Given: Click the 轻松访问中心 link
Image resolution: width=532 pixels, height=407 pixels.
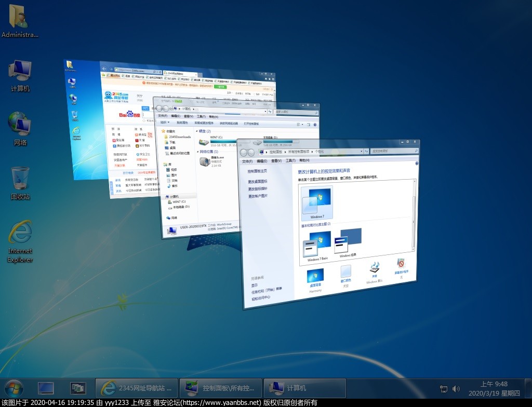Looking at the screenshot, I should tap(261, 299).
